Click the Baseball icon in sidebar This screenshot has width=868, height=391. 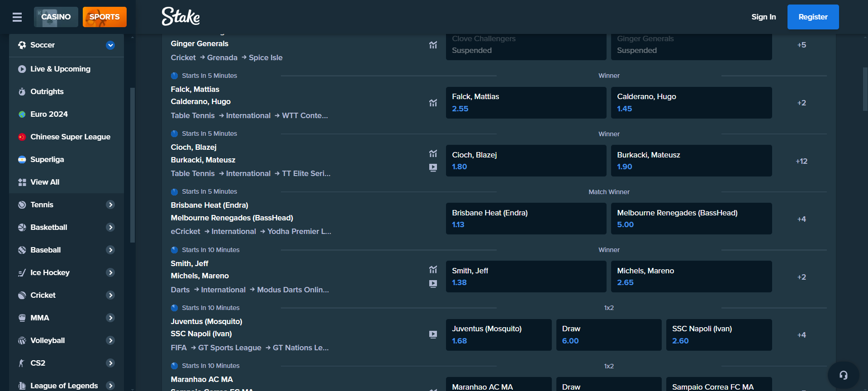tap(22, 250)
